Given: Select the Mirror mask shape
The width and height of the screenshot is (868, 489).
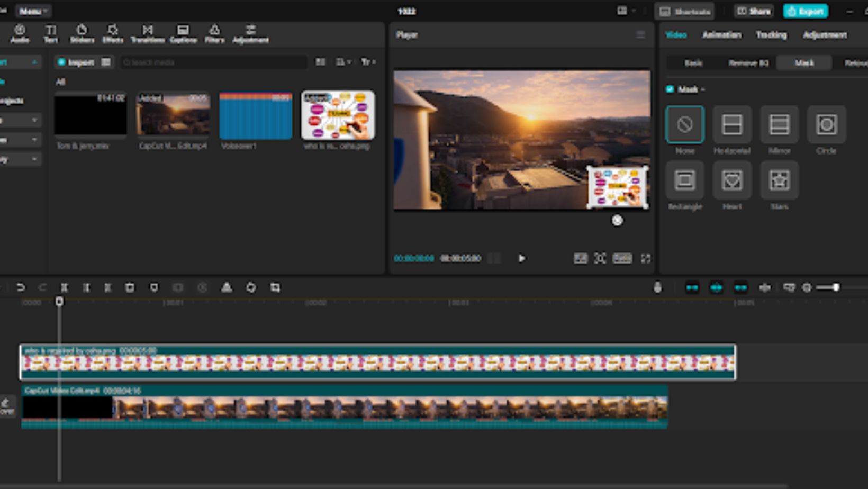Looking at the screenshot, I should [779, 130].
